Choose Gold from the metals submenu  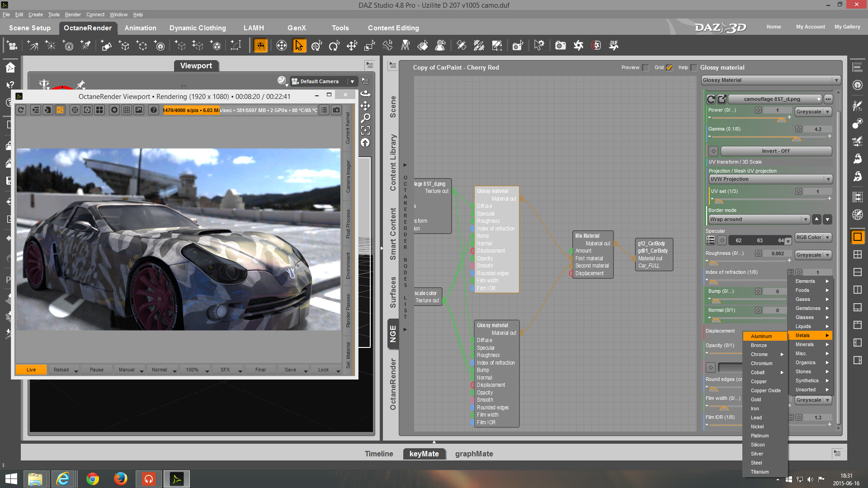click(756, 399)
